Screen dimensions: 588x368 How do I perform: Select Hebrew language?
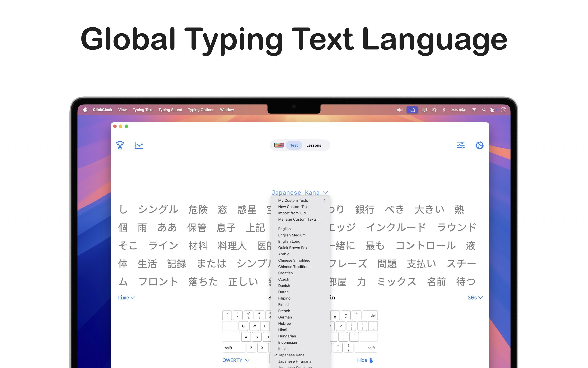[x=301, y=324]
